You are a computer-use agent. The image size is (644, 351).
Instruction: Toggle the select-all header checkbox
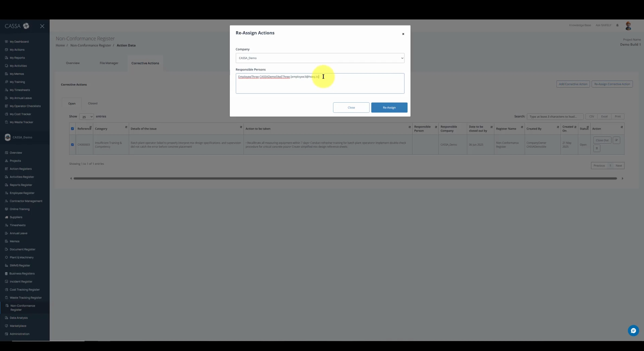click(72, 129)
